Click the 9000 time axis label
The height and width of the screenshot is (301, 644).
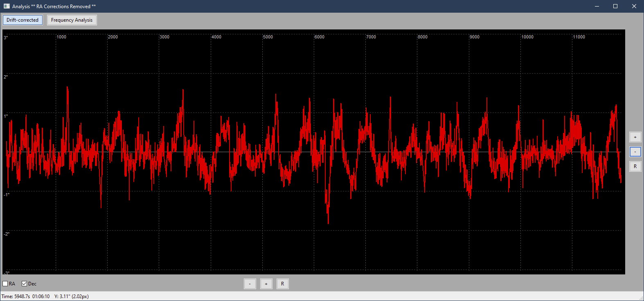point(475,37)
